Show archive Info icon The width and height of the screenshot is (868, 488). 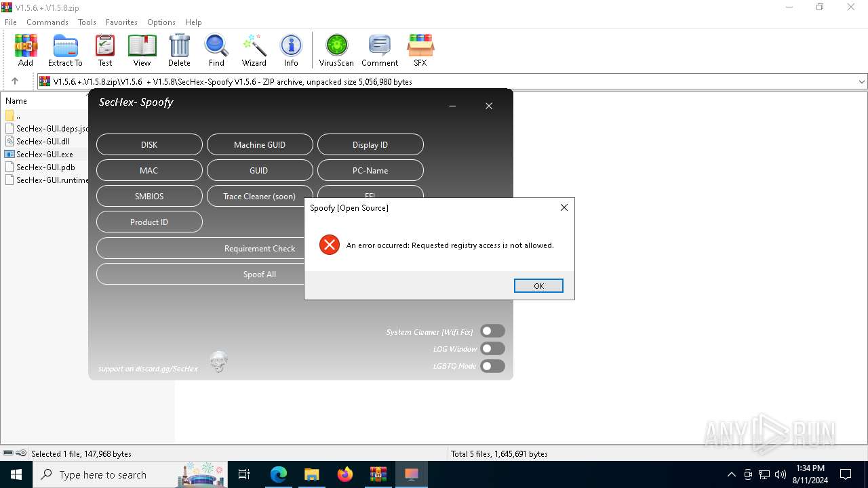coord(291,50)
